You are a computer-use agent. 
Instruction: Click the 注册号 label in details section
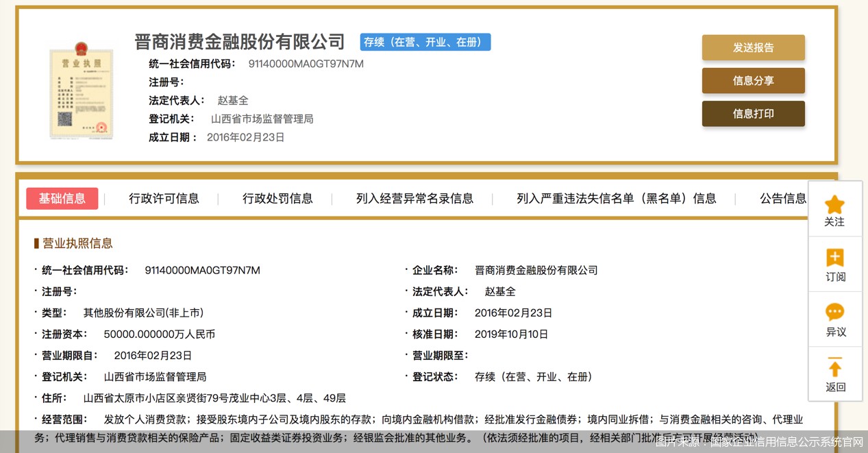59,291
